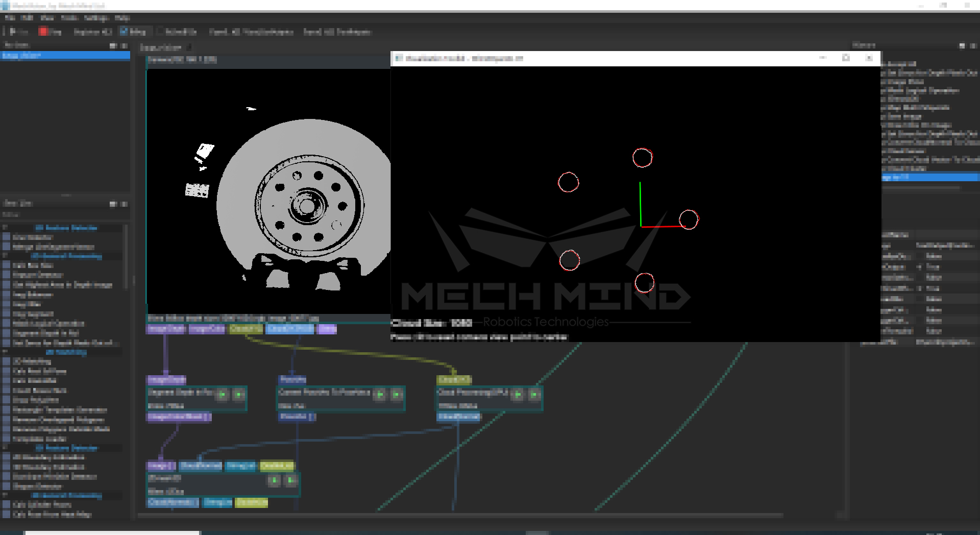Collapse the fourth step library category
The height and width of the screenshot is (535, 980).
click(x=5, y=448)
